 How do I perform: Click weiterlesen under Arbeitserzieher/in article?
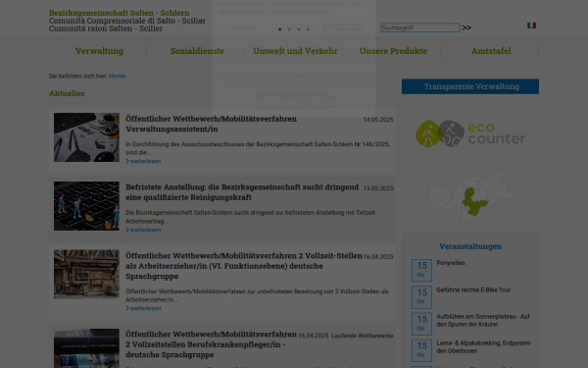143,308
